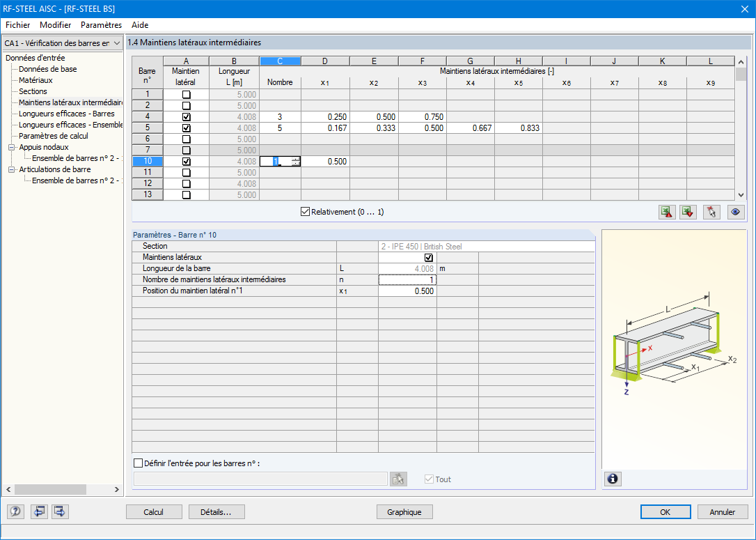This screenshot has width=756, height=540.
Task: Select Ensemble de barres under Articulations de barre
Action: [77, 180]
